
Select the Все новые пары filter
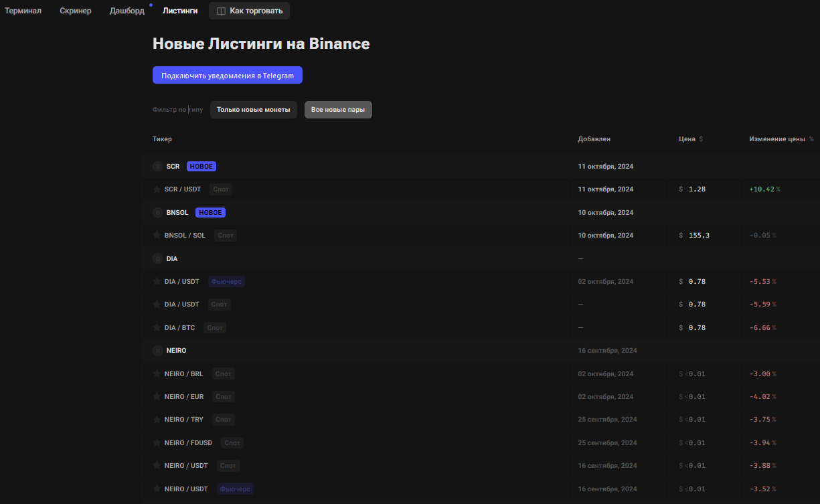(x=338, y=110)
